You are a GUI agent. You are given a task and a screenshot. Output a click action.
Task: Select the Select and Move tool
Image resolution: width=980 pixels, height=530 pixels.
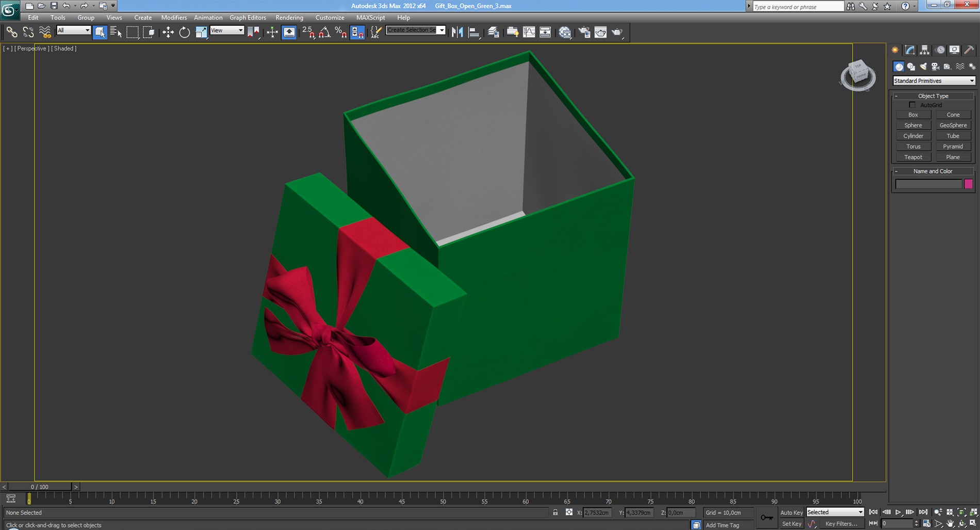pos(168,32)
